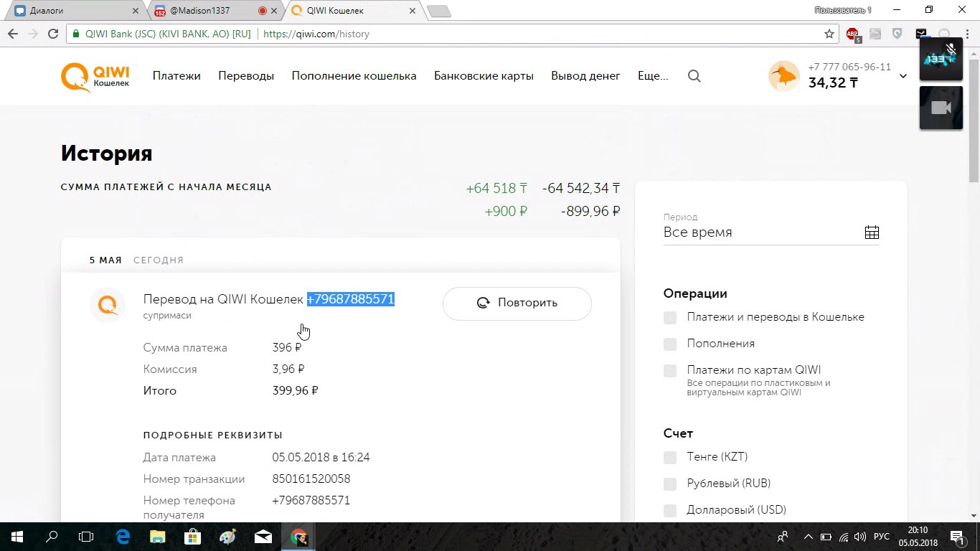This screenshot has width=980, height=551.
Task: Click the kiwi bird profile avatar
Action: pyautogui.click(x=784, y=75)
